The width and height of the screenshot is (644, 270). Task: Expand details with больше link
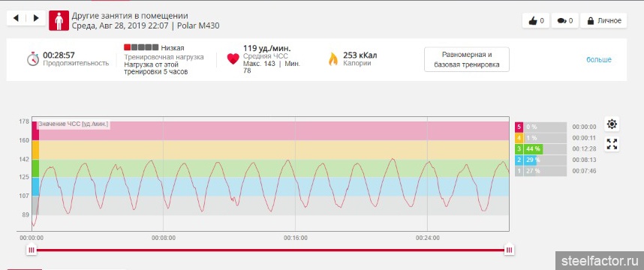tap(598, 59)
